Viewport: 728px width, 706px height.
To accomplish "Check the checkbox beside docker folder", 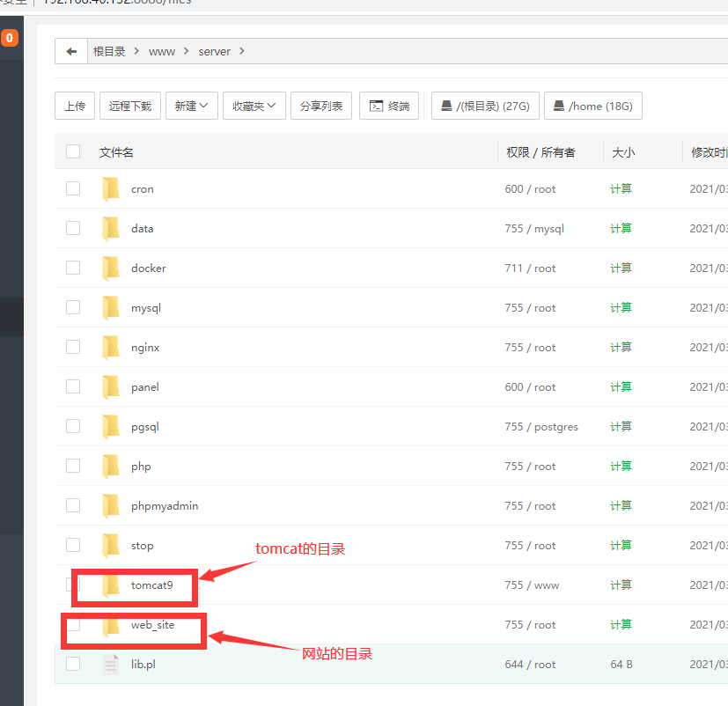I will pos(73,267).
